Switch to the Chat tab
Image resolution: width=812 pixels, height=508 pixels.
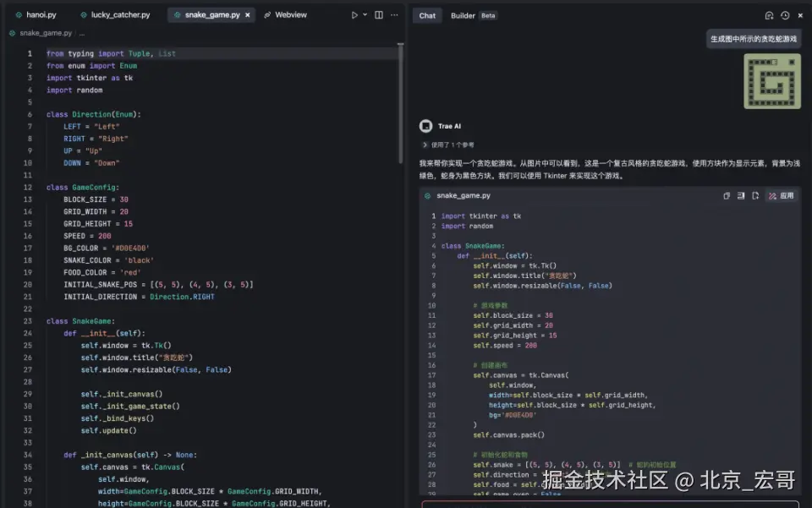427,15
